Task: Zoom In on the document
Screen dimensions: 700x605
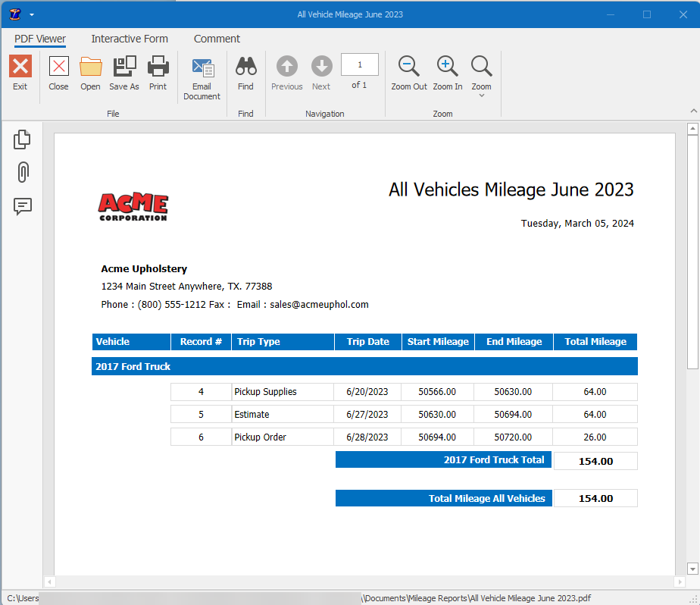Action: pos(447,72)
